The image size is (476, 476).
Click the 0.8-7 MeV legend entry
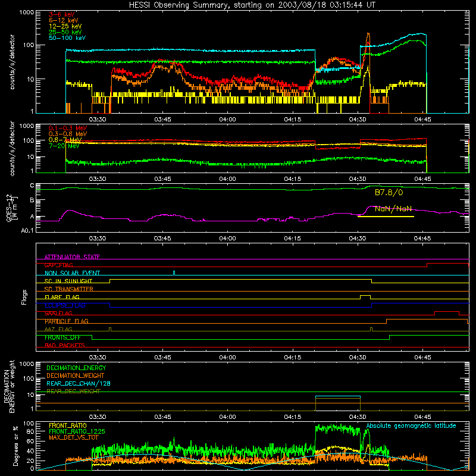[65, 140]
